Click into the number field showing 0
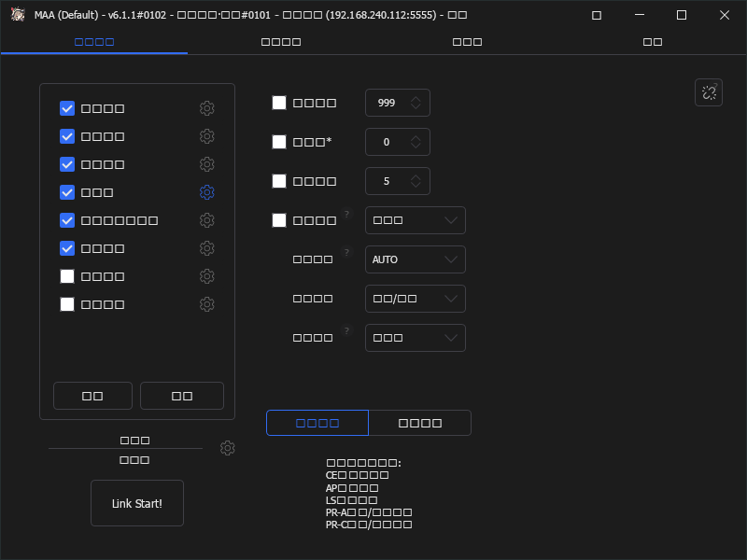Screen dimensions: 747x560 (398, 142)
